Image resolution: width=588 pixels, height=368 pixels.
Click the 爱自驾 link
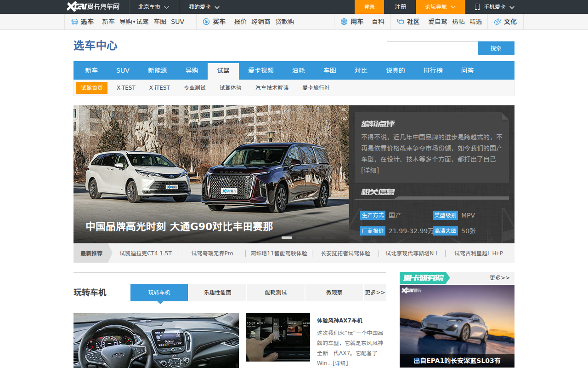(438, 22)
